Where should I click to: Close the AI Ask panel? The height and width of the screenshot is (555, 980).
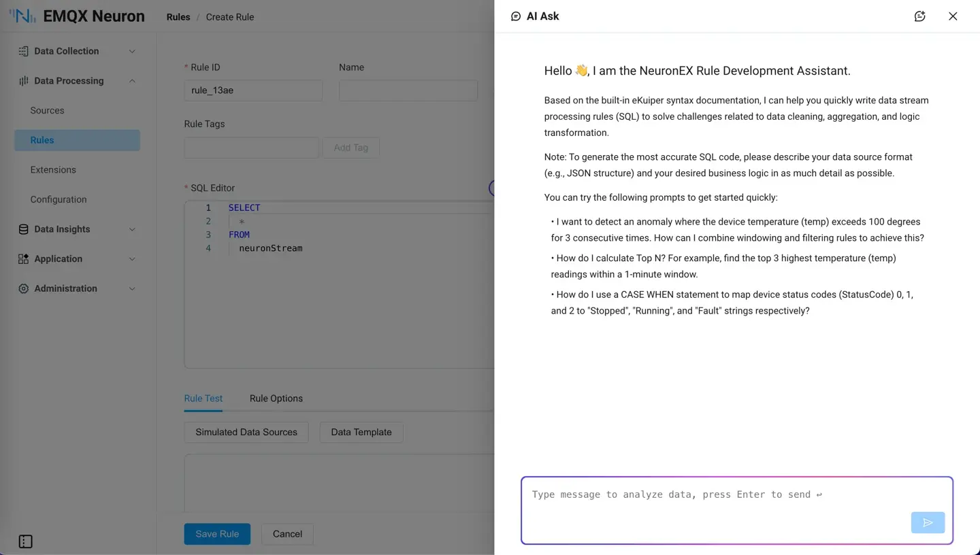point(953,16)
